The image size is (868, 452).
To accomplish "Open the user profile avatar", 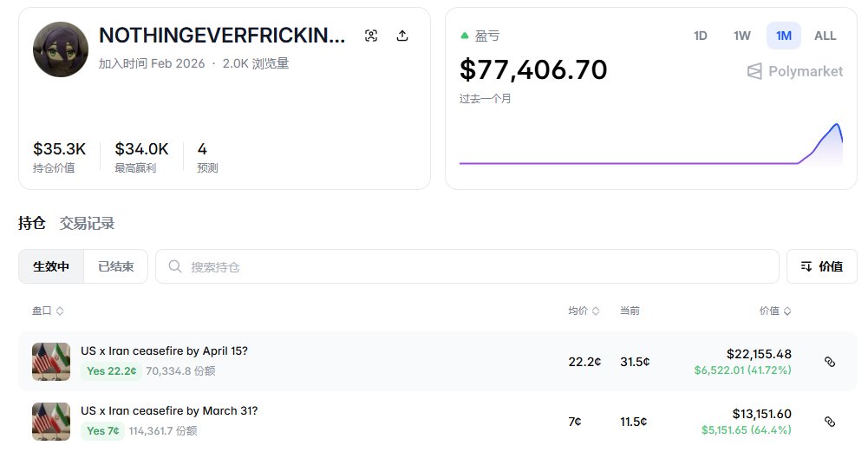I will pyautogui.click(x=61, y=49).
